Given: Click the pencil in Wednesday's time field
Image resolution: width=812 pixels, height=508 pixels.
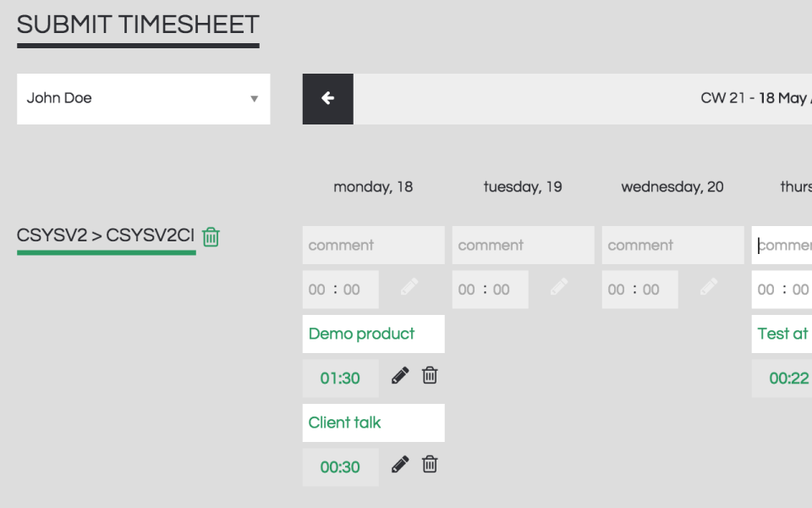Looking at the screenshot, I should point(708,288).
